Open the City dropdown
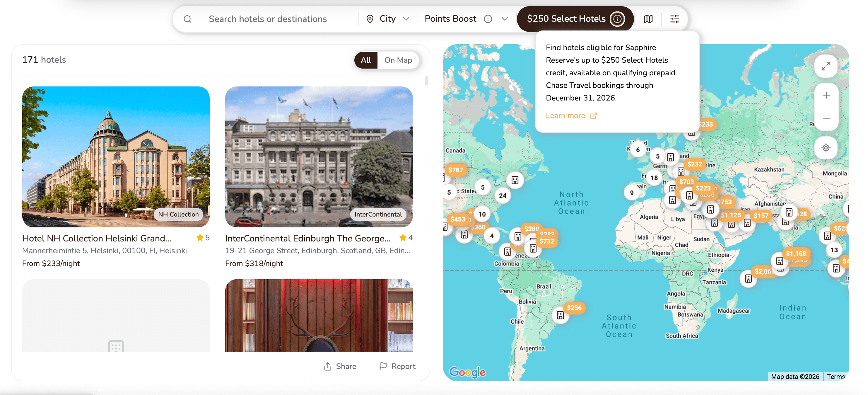The height and width of the screenshot is (395, 868). [387, 19]
